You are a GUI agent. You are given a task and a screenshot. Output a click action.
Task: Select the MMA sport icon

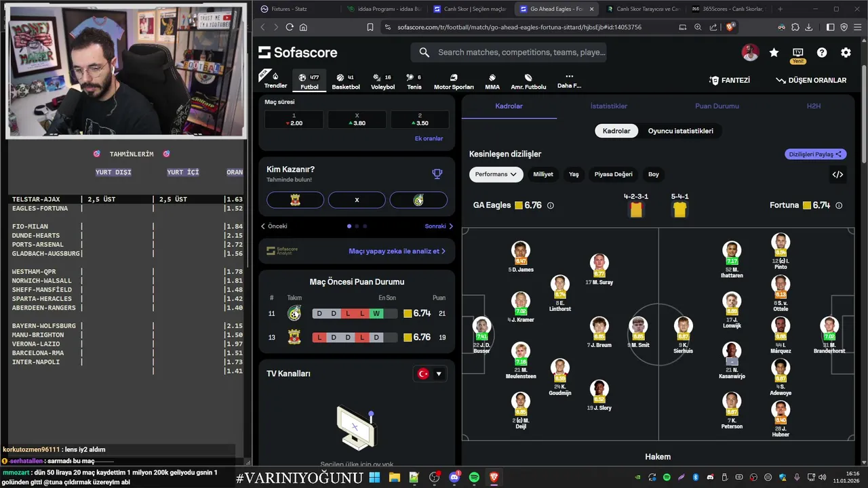click(x=492, y=81)
